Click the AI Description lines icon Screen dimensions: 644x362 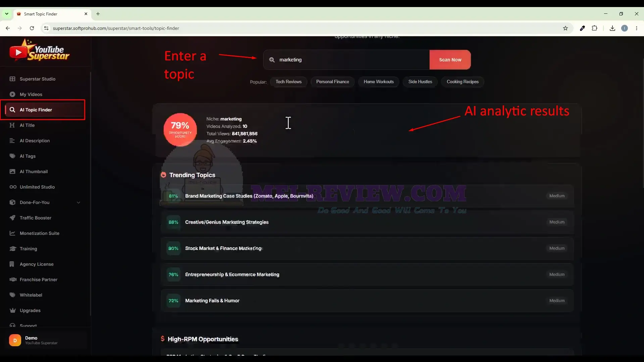[x=12, y=141]
